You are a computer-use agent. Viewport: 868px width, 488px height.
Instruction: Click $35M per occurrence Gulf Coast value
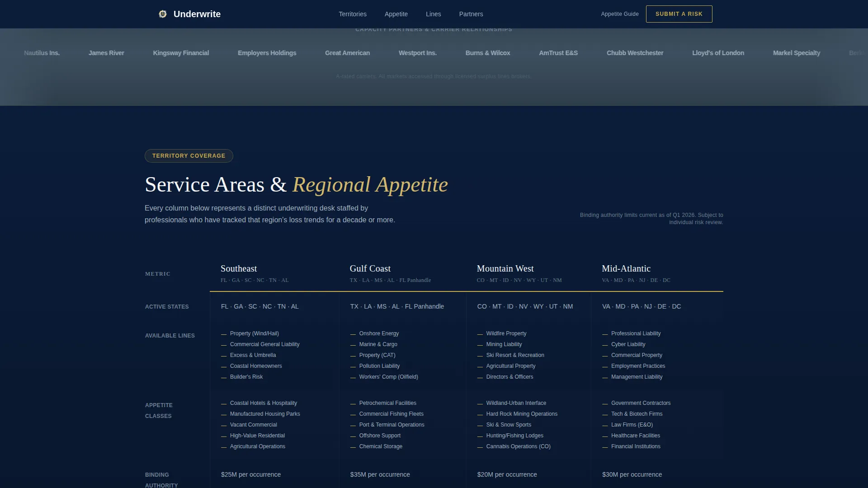pos(380,474)
